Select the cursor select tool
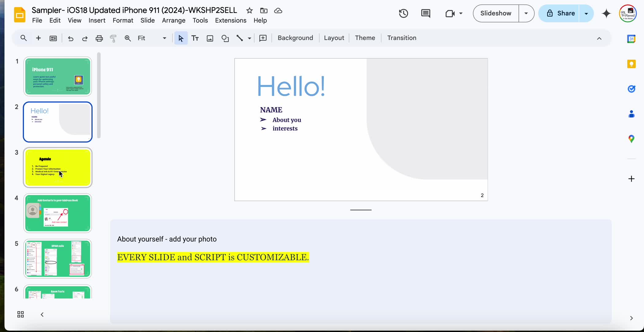The image size is (644, 332). (x=181, y=38)
